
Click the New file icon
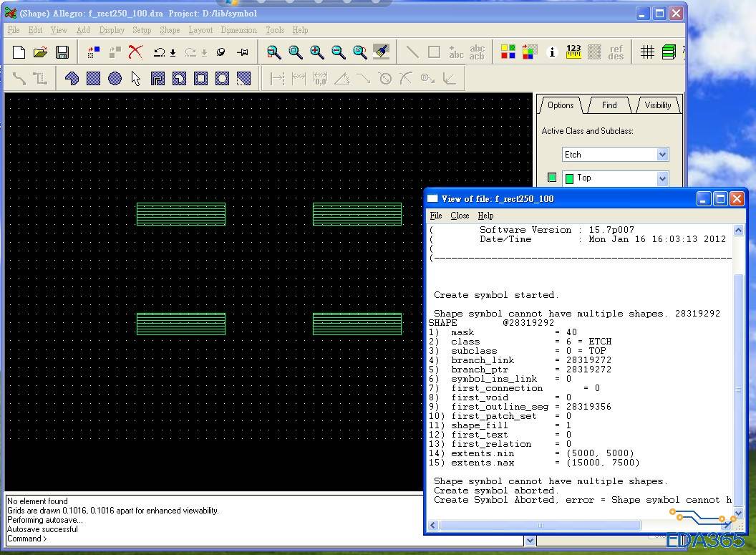(x=19, y=52)
